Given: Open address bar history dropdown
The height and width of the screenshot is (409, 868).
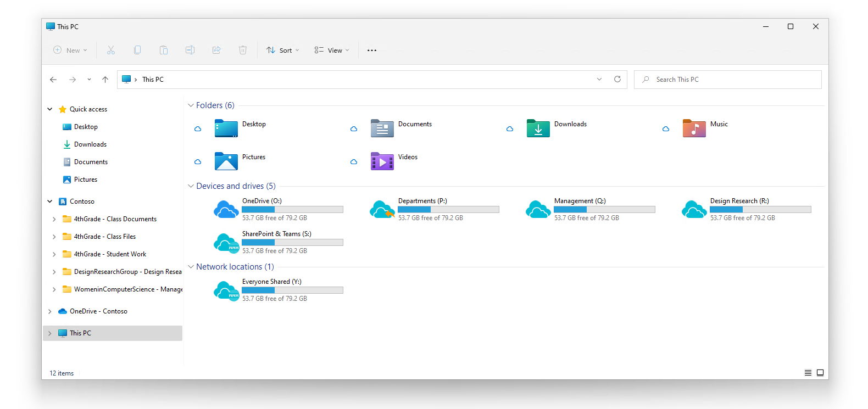Looking at the screenshot, I should pyautogui.click(x=599, y=79).
